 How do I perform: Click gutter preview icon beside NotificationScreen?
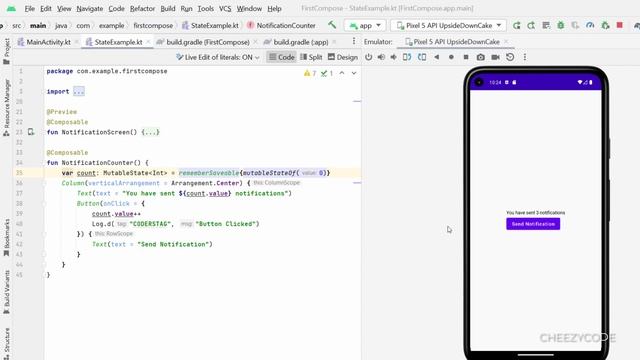click(x=31, y=132)
